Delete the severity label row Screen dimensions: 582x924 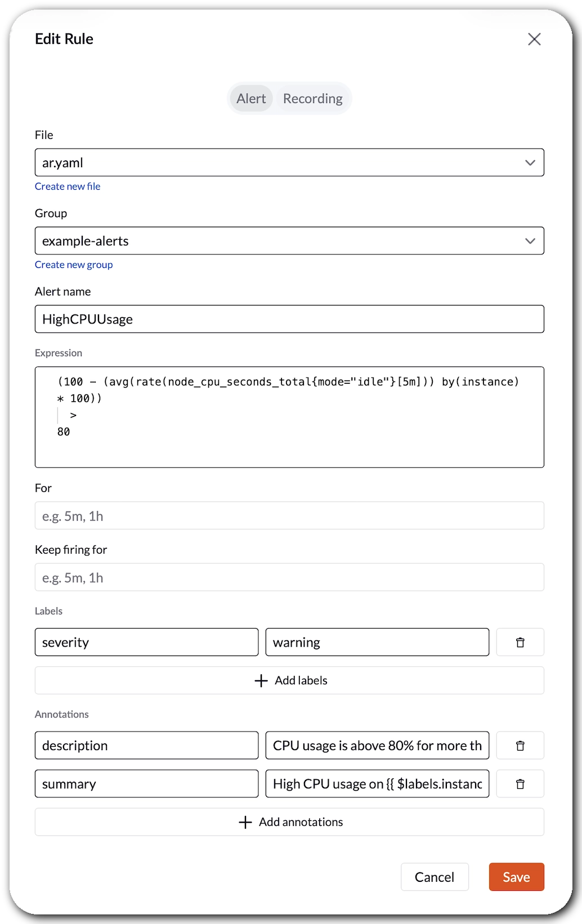click(x=520, y=642)
